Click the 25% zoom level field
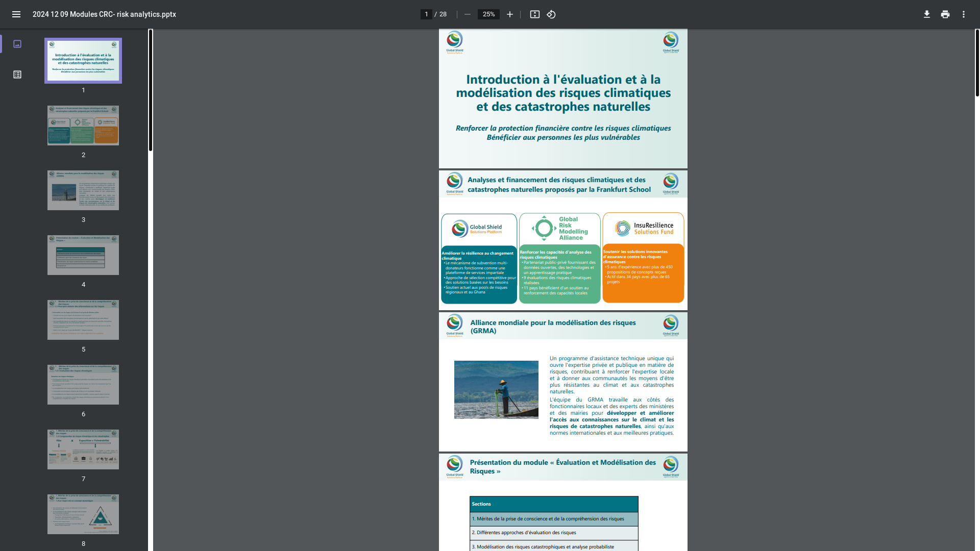The height and width of the screenshot is (551, 980). tap(488, 14)
